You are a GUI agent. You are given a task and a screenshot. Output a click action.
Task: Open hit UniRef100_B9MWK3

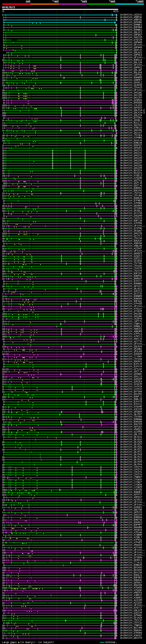coord(131,25)
